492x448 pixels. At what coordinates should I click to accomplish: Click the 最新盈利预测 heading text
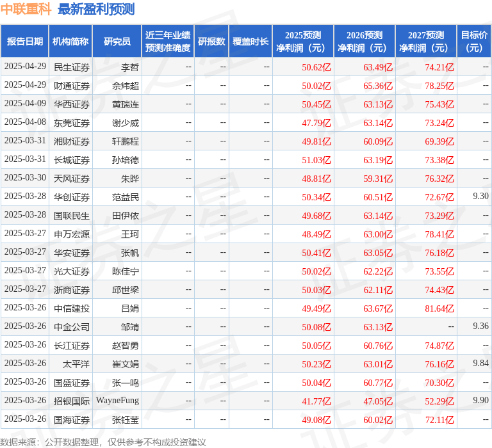click(96, 9)
